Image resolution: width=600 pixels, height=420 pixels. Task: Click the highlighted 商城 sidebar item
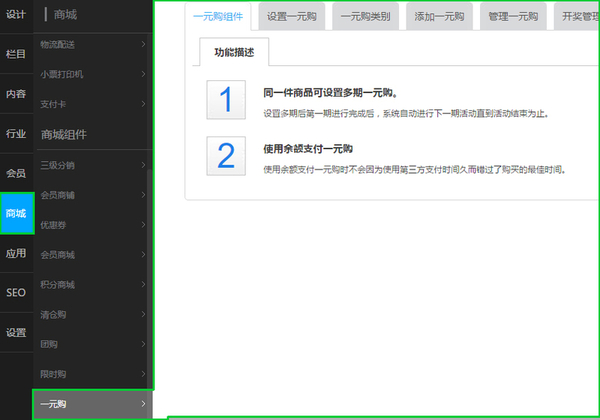(x=17, y=213)
